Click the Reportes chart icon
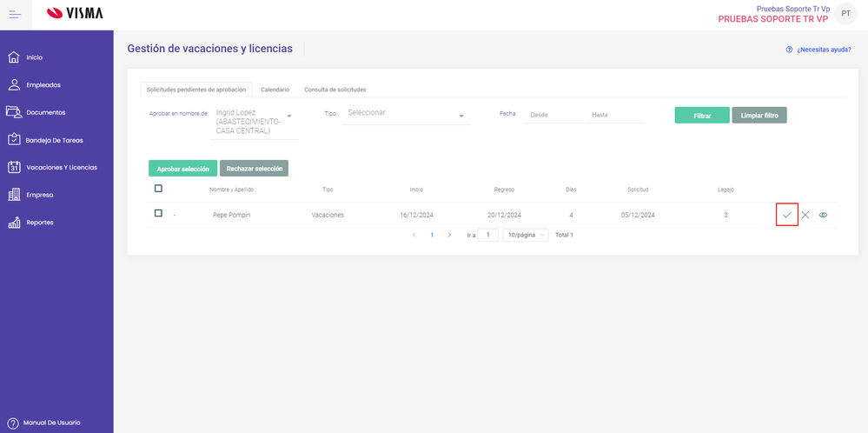The height and width of the screenshot is (433, 868). click(x=14, y=223)
